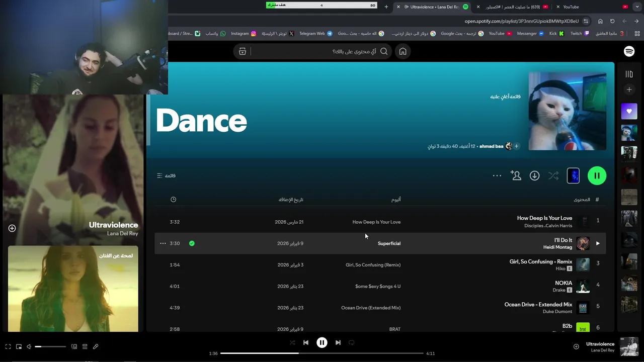Seek on the song progress bar
Image resolution: width=644 pixels, height=362 pixels.
(x=322, y=353)
